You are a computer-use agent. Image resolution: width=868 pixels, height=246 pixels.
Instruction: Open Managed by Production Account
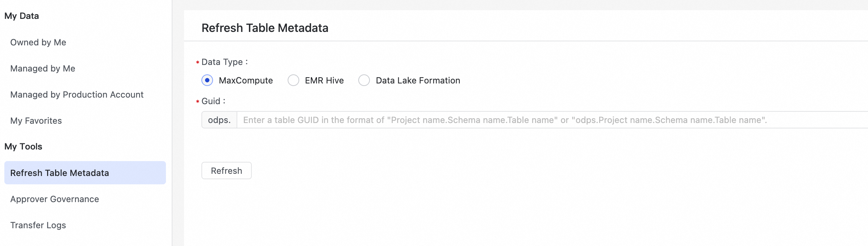tap(77, 95)
